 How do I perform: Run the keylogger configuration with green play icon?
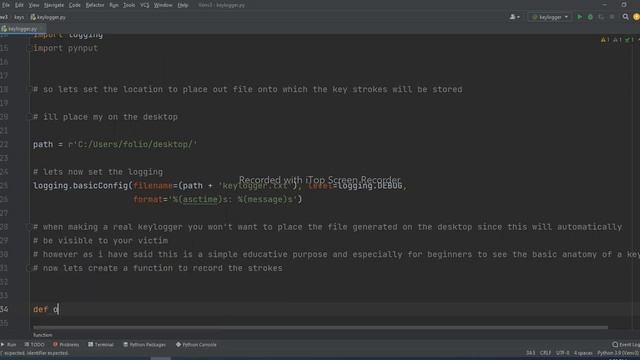[x=579, y=17]
